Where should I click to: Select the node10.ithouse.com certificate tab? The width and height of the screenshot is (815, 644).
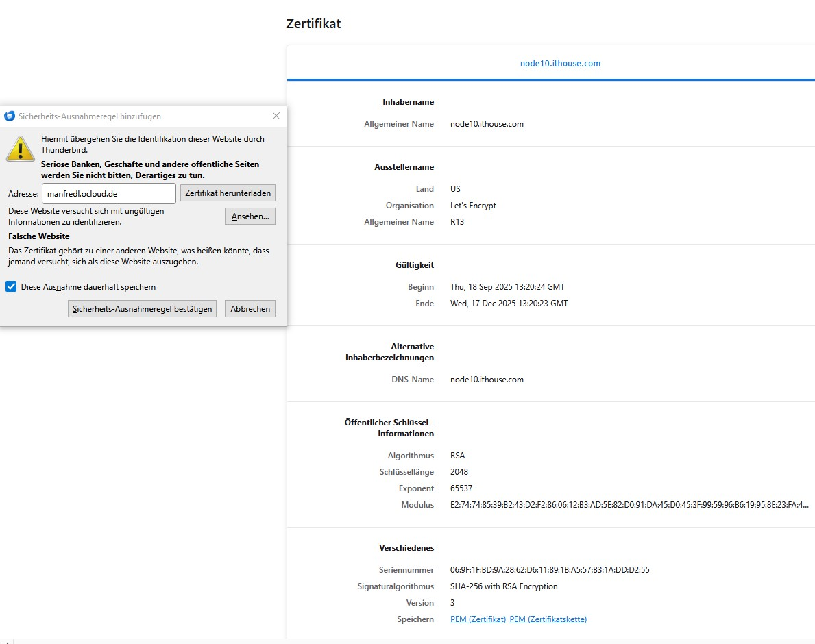560,63
